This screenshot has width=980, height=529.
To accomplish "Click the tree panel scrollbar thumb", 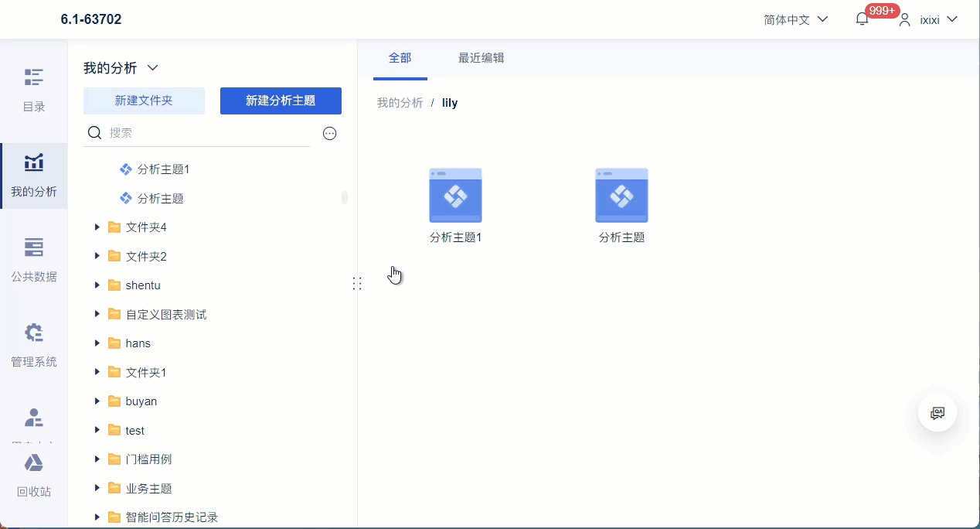I will (x=345, y=198).
